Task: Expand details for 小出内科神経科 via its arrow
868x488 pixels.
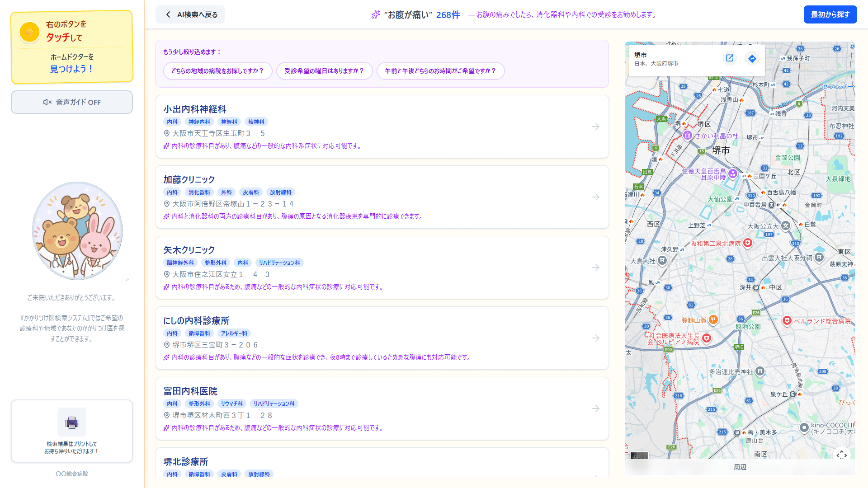Action: 596,127
